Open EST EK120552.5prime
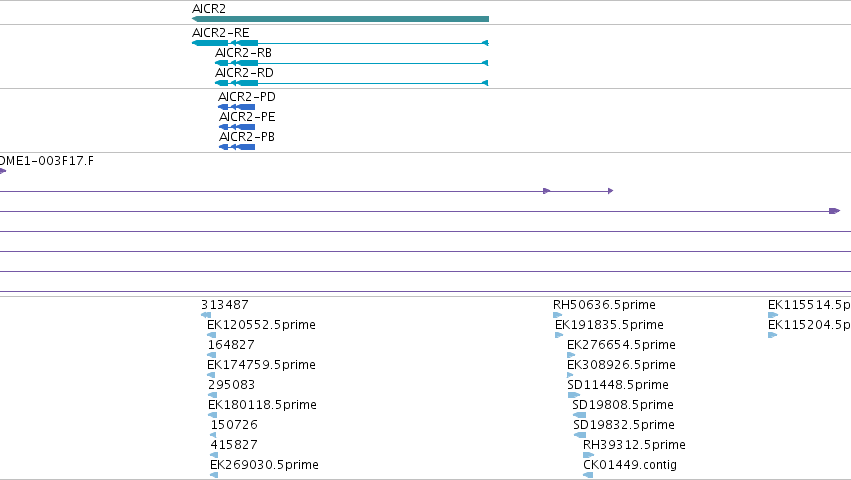 click(261, 325)
